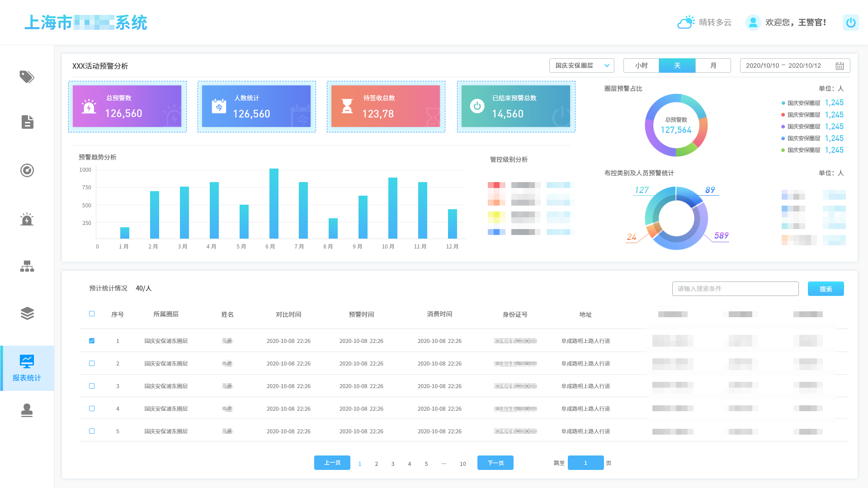Open the organization tree sidebar icon
The height and width of the screenshot is (488, 868).
(27, 266)
